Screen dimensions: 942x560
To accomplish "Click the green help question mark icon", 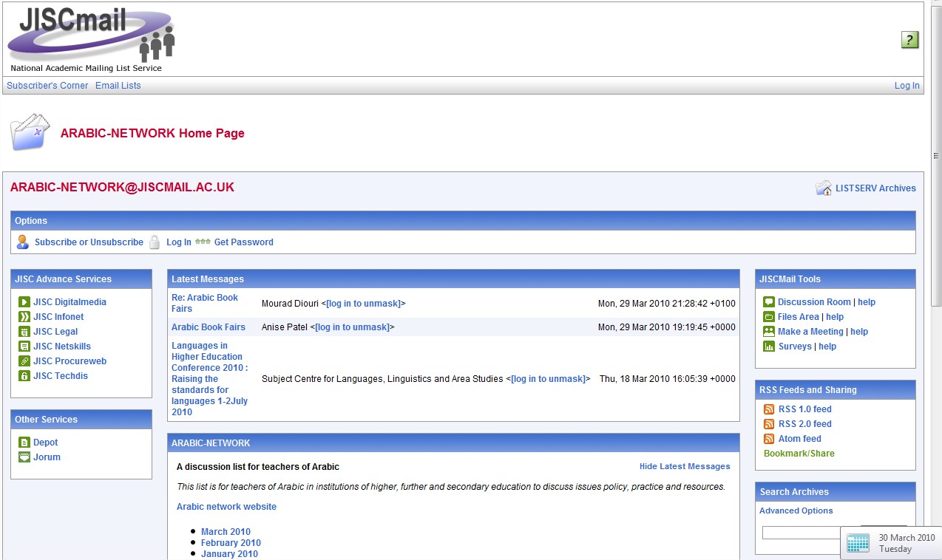I will [x=909, y=40].
